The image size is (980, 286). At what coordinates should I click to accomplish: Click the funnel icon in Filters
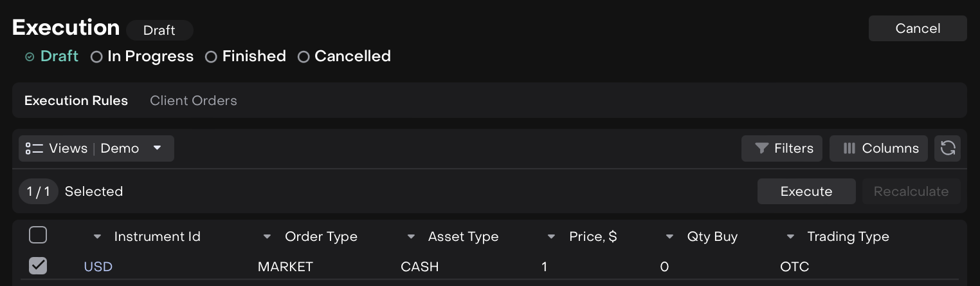(761, 148)
